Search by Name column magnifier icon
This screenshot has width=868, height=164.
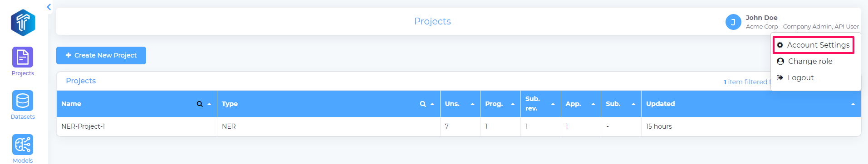tap(200, 104)
